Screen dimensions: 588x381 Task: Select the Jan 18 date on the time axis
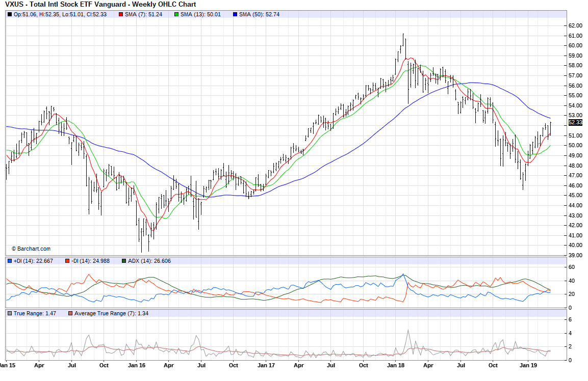point(396,365)
